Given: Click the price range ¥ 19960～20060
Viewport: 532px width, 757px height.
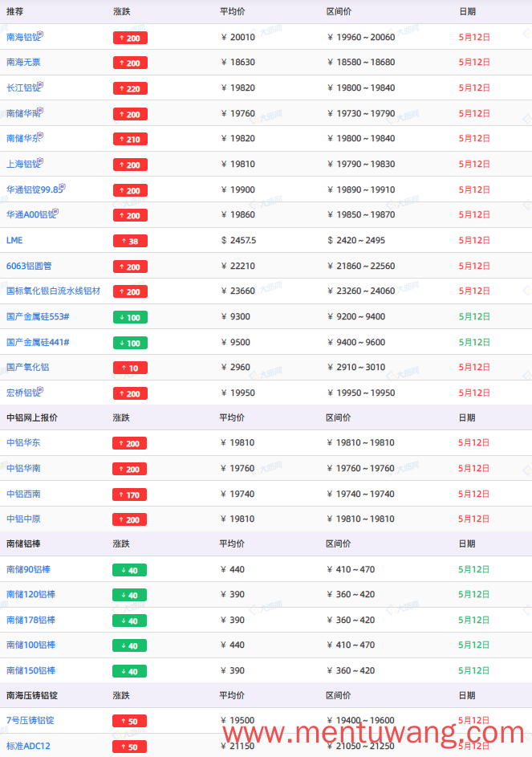Looking at the screenshot, I should pyautogui.click(x=361, y=37).
